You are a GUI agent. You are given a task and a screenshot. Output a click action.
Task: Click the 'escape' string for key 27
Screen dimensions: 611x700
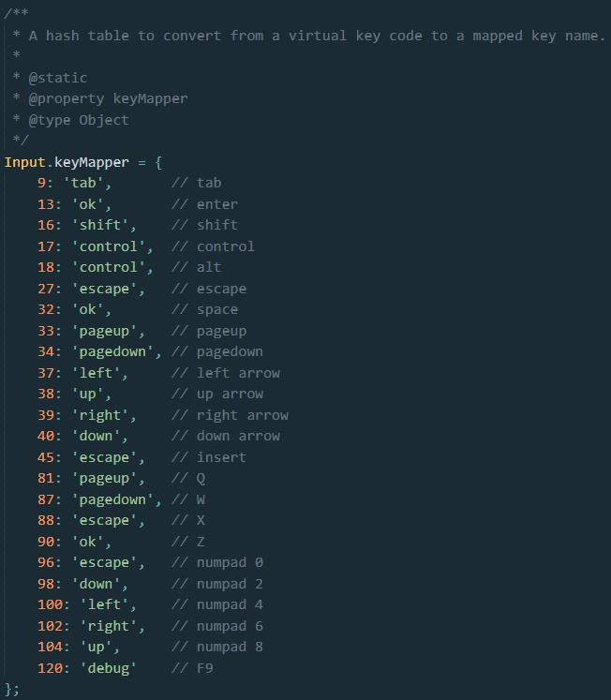pyautogui.click(x=104, y=289)
